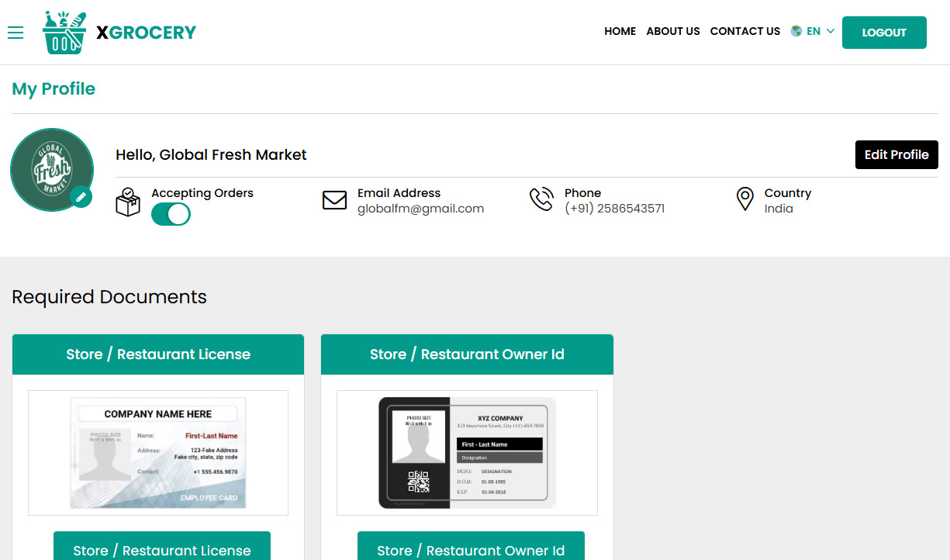Click the Accepting Orders box icon
The width and height of the screenshot is (950, 560).
point(128,201)
